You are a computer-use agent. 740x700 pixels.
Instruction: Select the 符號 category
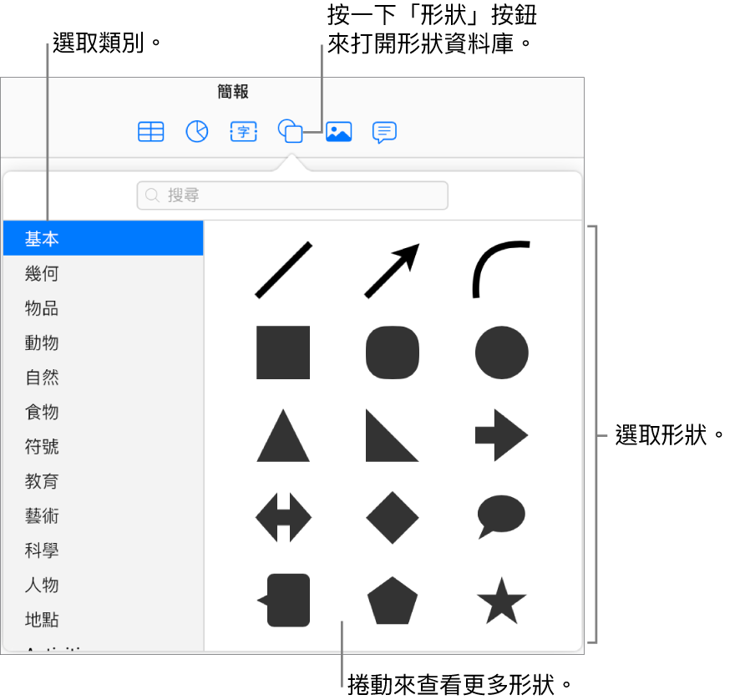click(104, 447)
